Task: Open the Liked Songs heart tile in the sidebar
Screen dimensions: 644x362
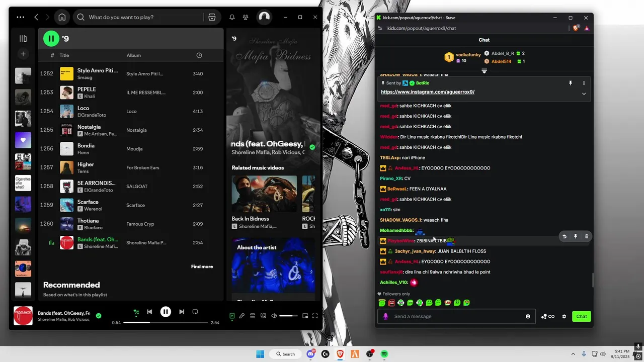Action: (x=23, y=140)
